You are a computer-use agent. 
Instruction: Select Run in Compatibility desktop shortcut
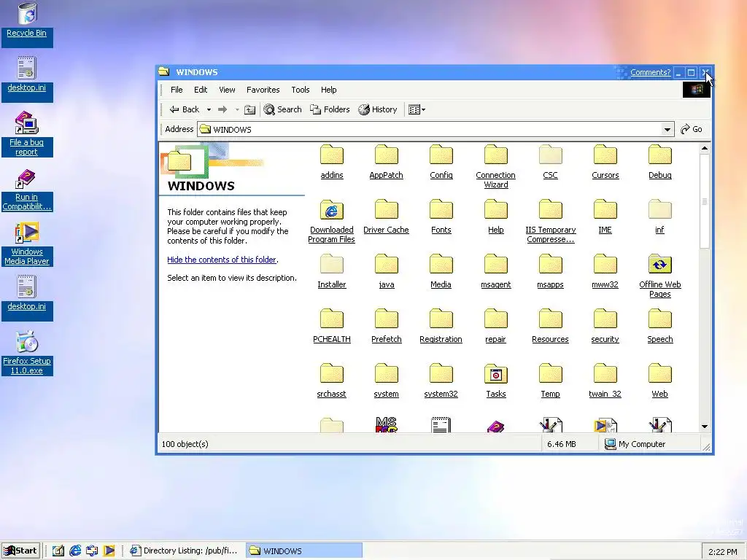(27, 190)
